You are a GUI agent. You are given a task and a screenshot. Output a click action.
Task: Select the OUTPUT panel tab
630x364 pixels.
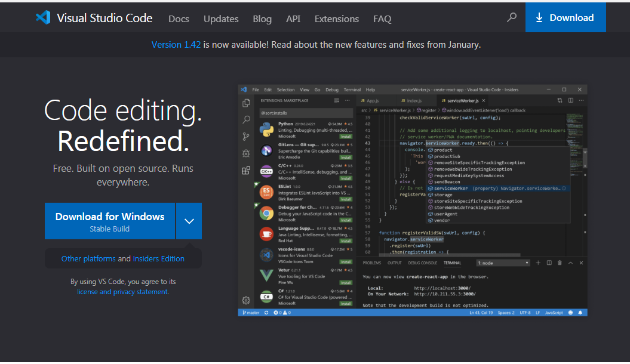pyautogui.click(x=394, y=263)
